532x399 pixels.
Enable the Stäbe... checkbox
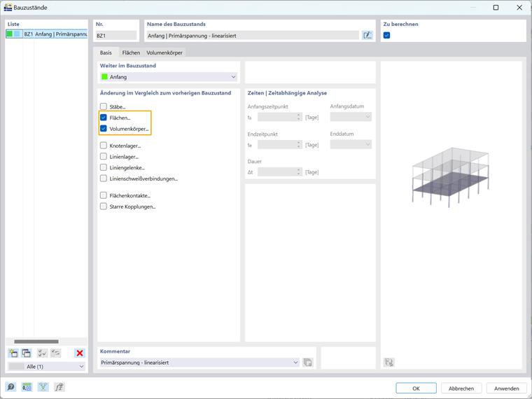104,106
